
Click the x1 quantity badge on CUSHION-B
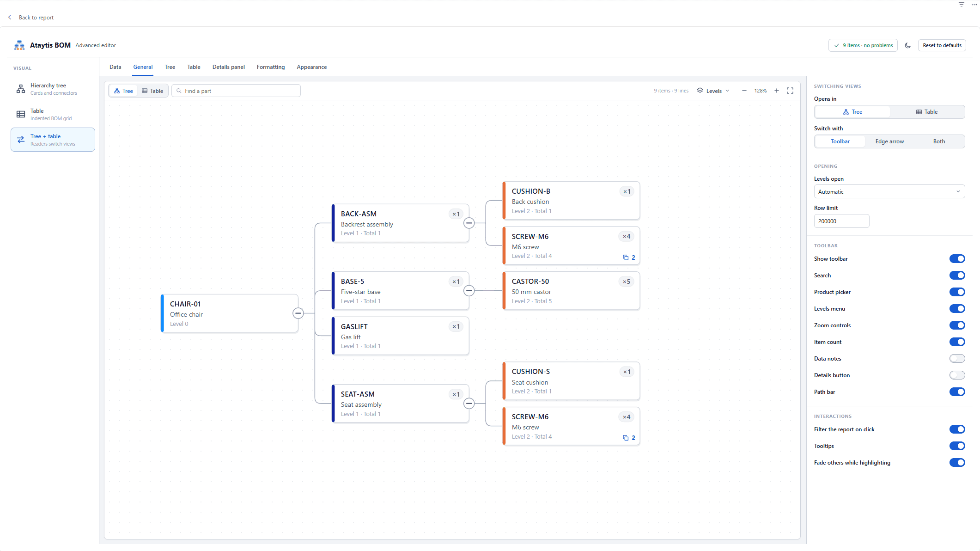click(x=627, y=191)
